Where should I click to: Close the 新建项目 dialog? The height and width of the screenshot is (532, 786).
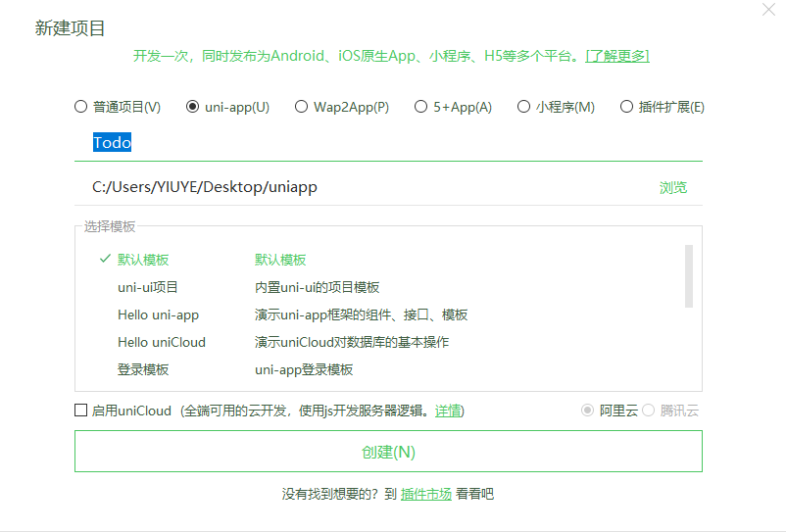coord(768,10)
